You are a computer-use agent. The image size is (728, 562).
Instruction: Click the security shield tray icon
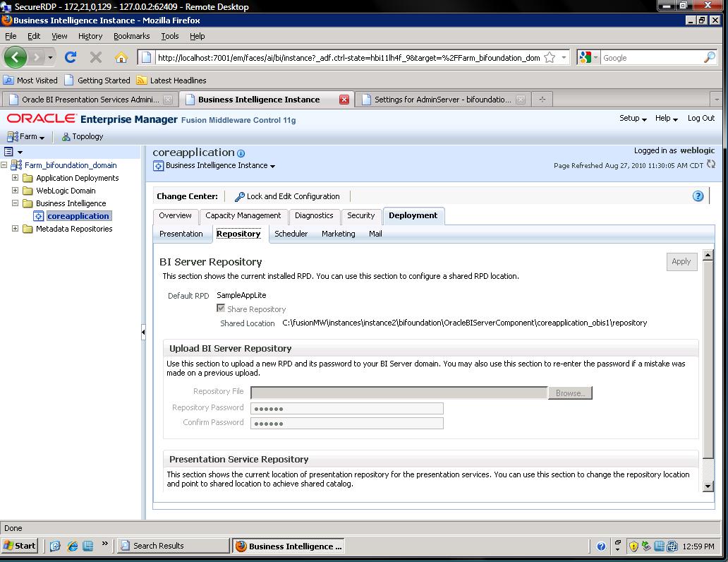pos(633,546)
